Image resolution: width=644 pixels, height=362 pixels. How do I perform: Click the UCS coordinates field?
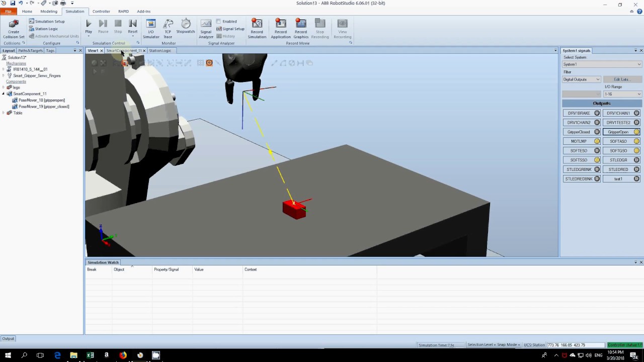point(576,345)
